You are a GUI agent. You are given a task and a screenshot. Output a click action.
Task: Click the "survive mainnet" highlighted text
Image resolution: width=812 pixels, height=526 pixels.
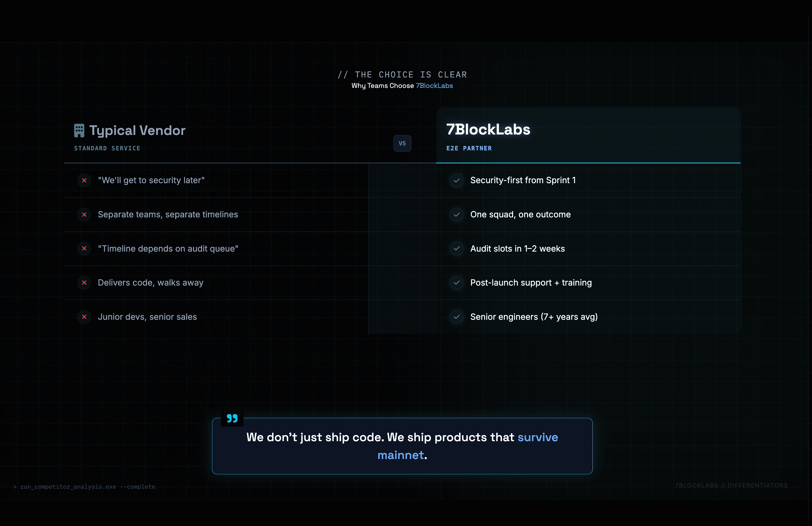(538, 437)
